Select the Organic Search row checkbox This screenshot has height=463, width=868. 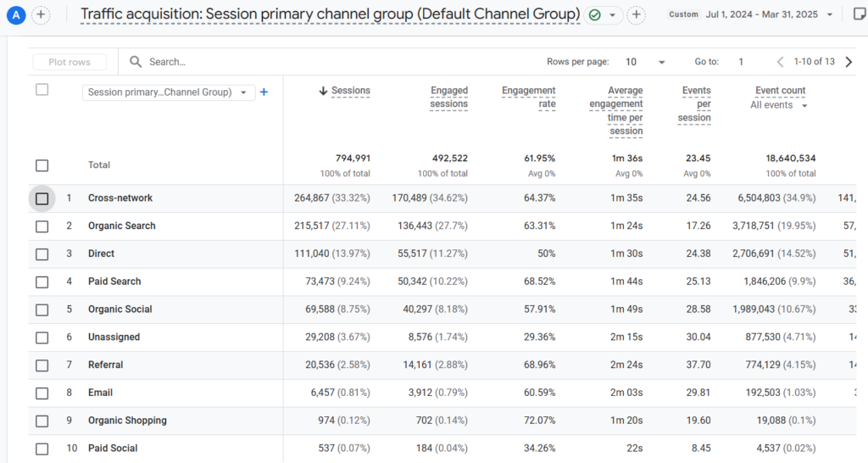(x=42, y=226)
